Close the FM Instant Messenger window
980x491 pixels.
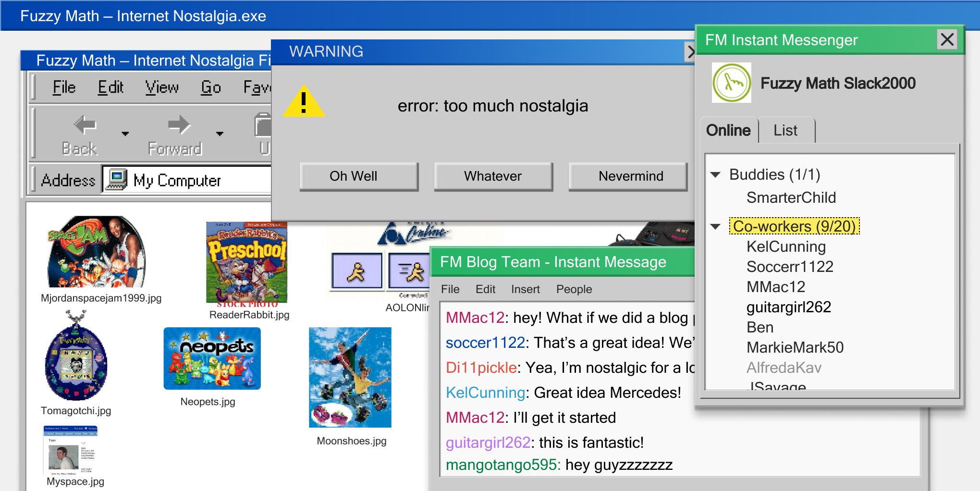947,39
